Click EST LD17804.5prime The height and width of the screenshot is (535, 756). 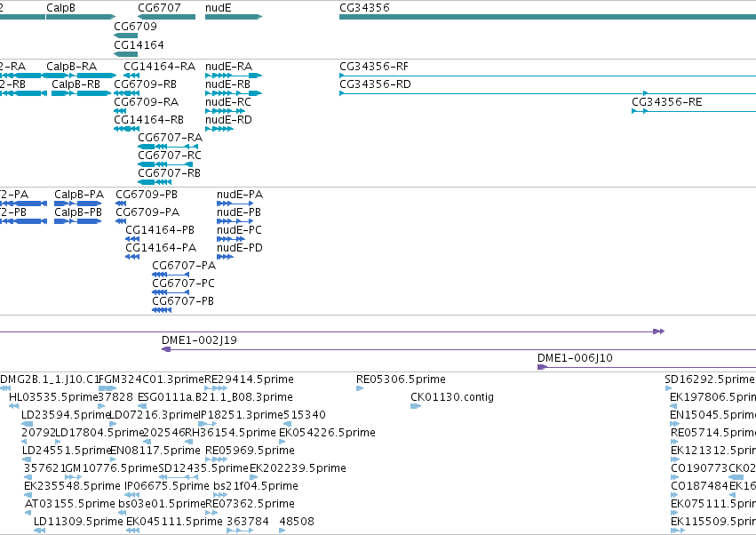[x=58, y=442]
